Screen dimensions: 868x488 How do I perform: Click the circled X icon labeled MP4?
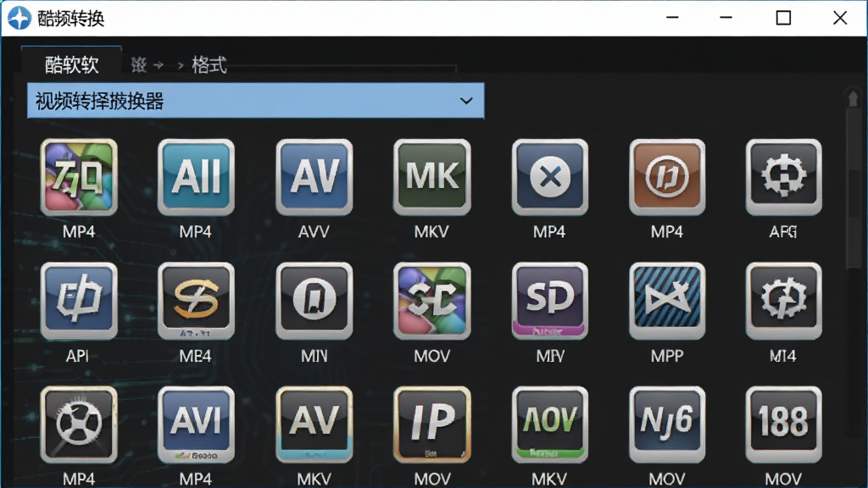pos(549,177)
